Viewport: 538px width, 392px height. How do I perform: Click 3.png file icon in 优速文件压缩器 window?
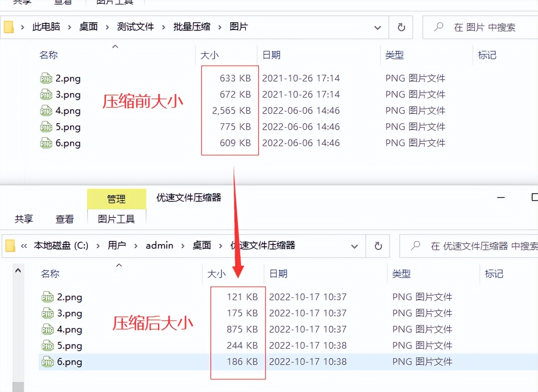pyautogui.click(x=48, y=313)
